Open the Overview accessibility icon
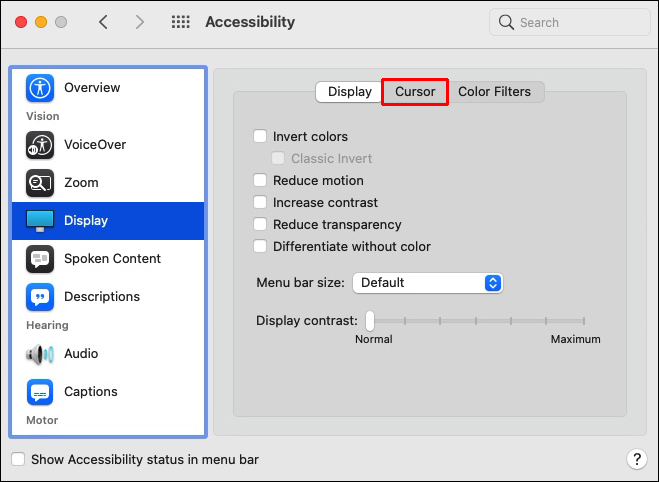This screenshot has width=659, height=482. click(x=40, y=88)
